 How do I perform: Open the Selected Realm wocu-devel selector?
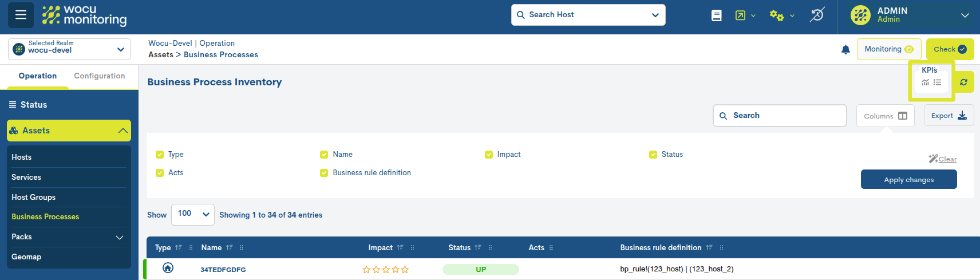coord(69,49)
